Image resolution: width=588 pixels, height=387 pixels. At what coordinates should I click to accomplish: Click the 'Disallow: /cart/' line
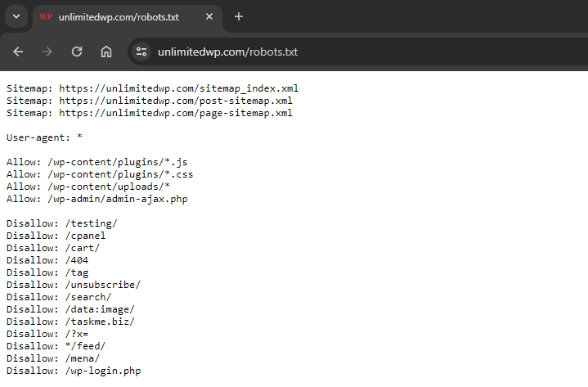53,248
